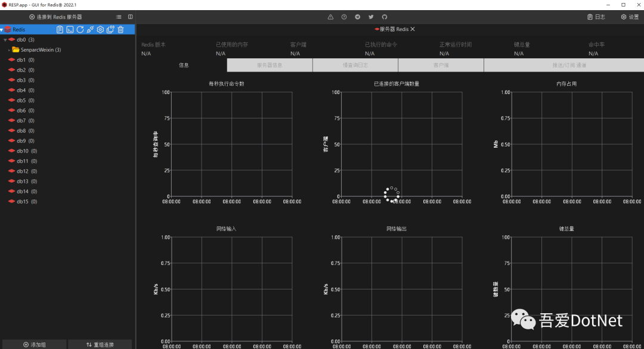Duplicate the Redis connection with the copy icon
The image size is (644, 349).
(x=110, y=30)
